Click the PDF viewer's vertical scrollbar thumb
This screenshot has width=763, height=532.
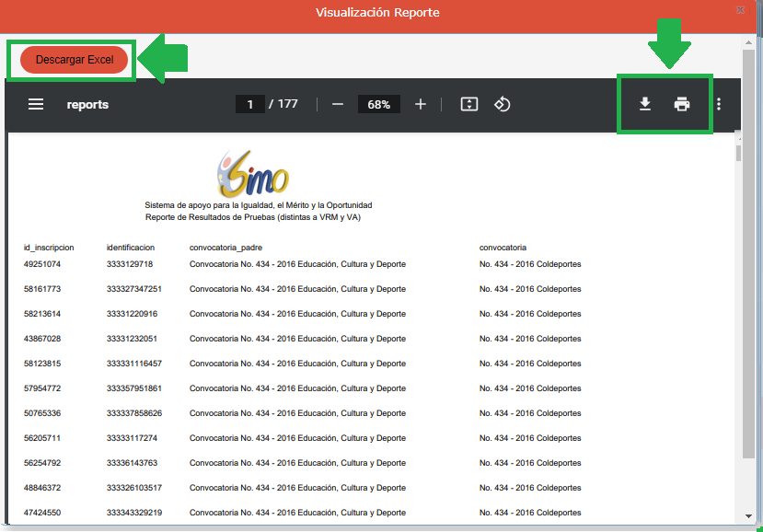coord(738,153)
